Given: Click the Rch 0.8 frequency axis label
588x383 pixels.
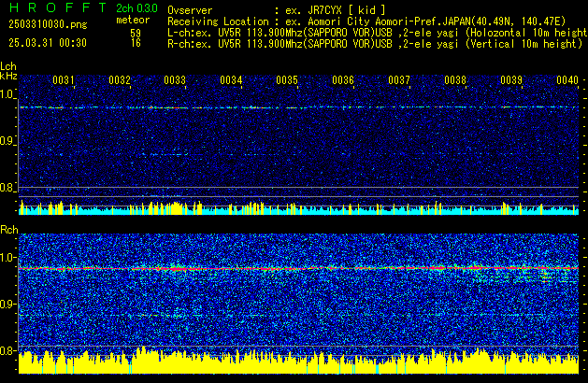Looking at the screenshot, I should tap(7, 350).
